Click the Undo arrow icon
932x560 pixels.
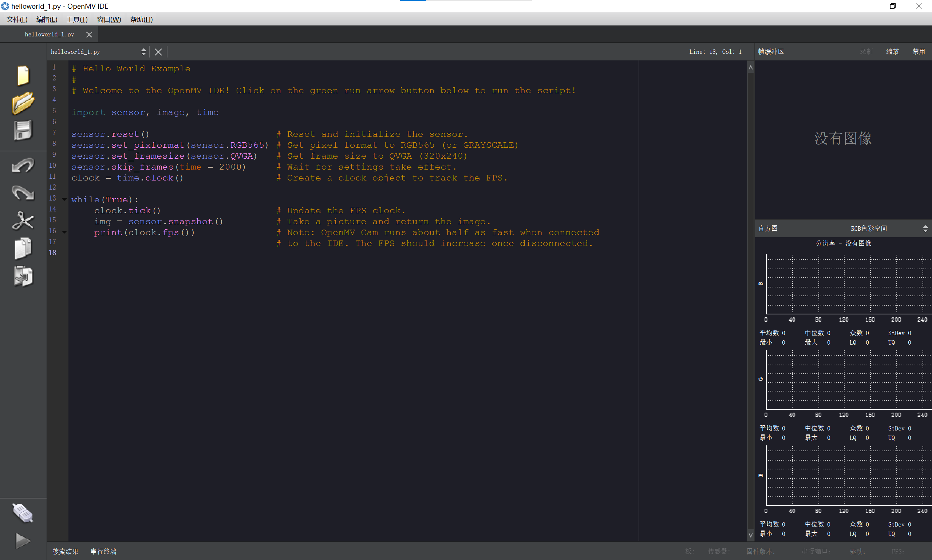click(x=23, y=165)
